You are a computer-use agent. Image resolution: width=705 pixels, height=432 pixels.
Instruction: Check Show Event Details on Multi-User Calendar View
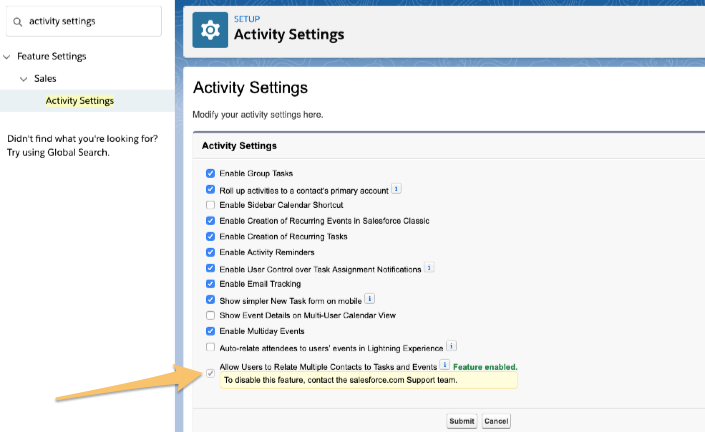[210, 315]
